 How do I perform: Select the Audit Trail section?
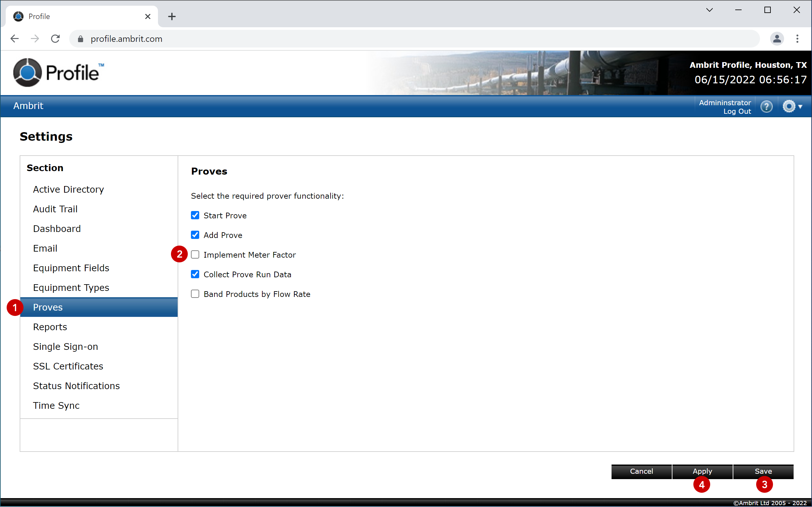tap(56, 209)
